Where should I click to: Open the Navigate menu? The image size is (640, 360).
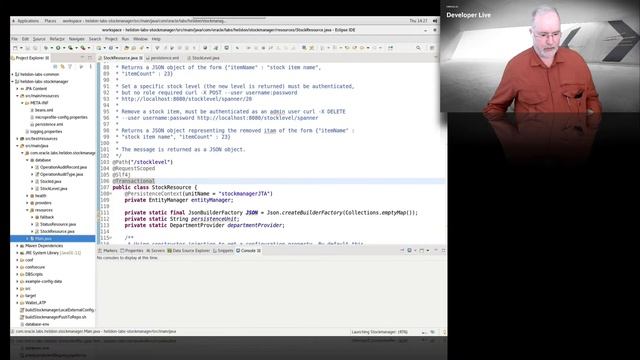coord(76,39)
